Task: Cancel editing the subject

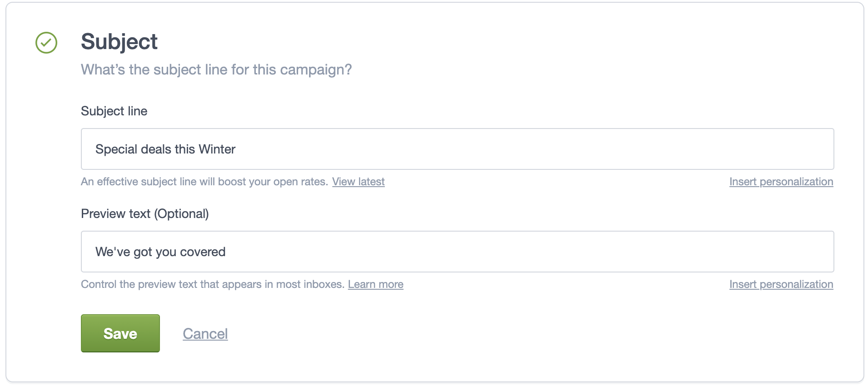Action: coord(205,334)
